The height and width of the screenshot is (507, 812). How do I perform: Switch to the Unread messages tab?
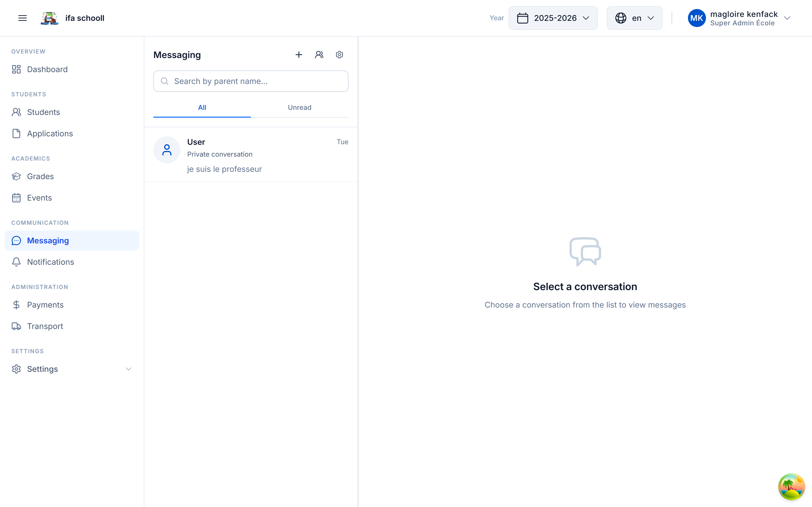(299, 107)
